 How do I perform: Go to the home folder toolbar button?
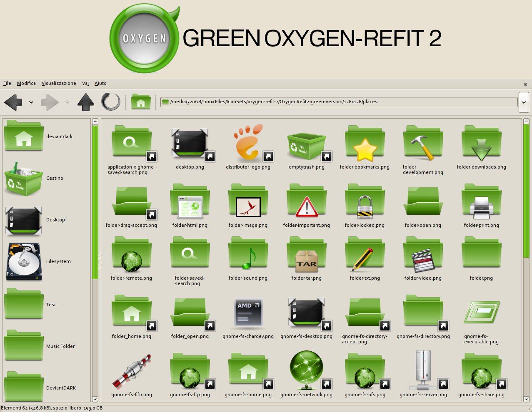tap(141, 102)
